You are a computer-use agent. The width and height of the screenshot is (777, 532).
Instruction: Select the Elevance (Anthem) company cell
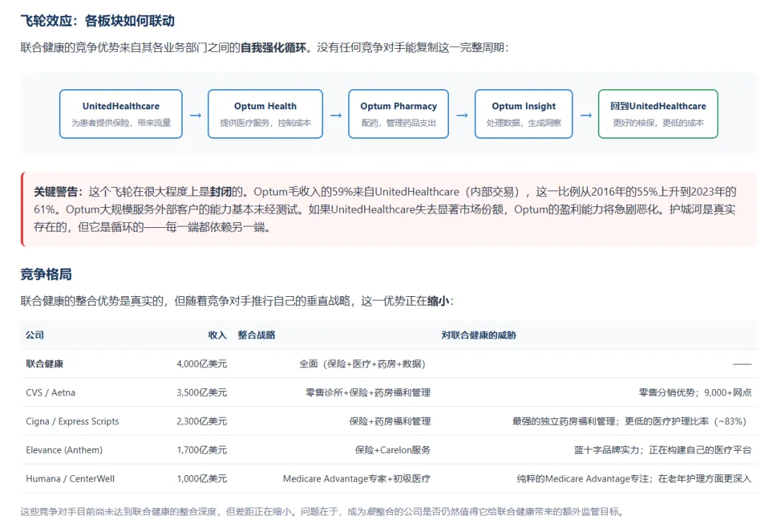click(x=64, y=450)
